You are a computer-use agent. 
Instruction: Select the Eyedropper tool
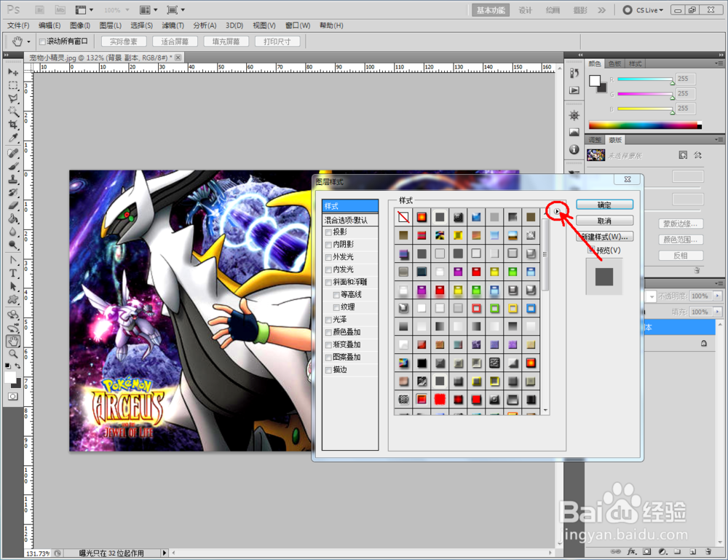[13, 138]
